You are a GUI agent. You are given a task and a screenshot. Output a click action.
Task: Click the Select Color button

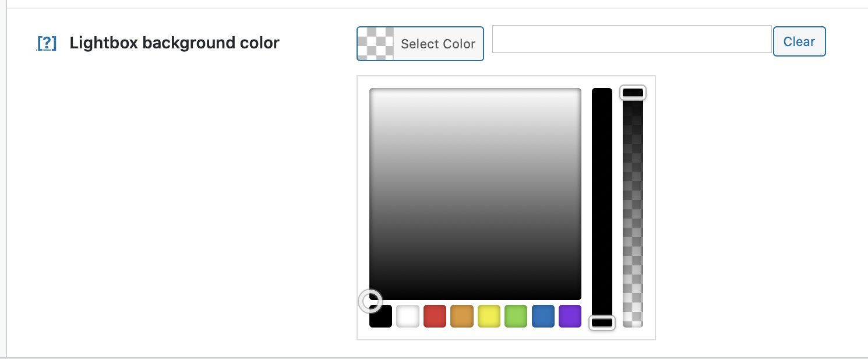pyautogui.click(x=437, y=44)
